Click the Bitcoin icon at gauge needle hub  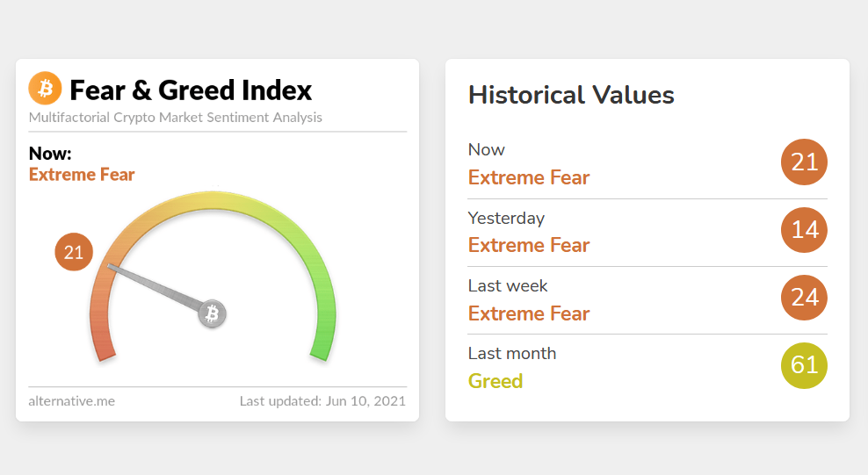point(212,313)
